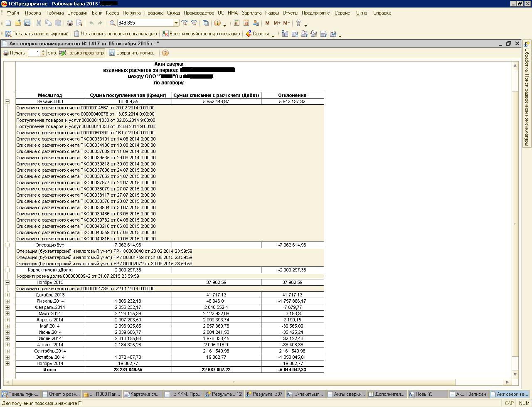Open the Сервис menu
Viewport: 532px width, 407px height.
342,13
